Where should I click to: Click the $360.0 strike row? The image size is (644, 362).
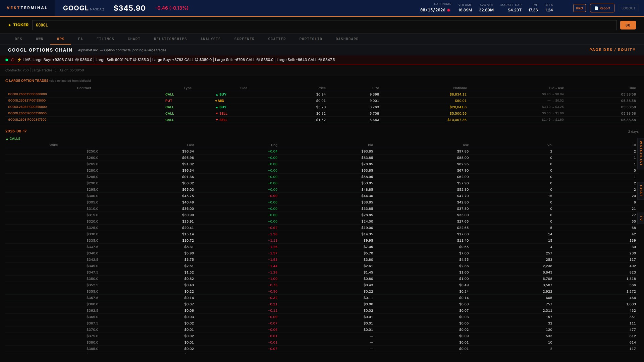click(322, 304)
